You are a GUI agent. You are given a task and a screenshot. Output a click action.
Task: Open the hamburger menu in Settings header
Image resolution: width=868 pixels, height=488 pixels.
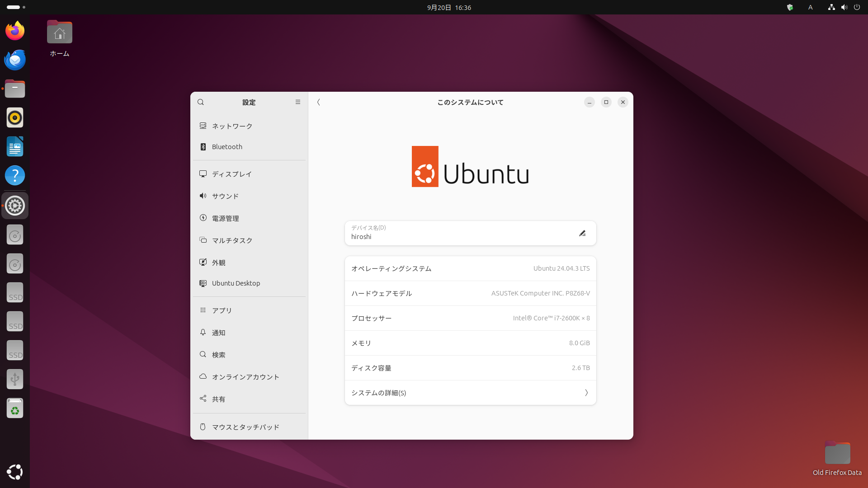pyautogui.click(x=297, y=102)
